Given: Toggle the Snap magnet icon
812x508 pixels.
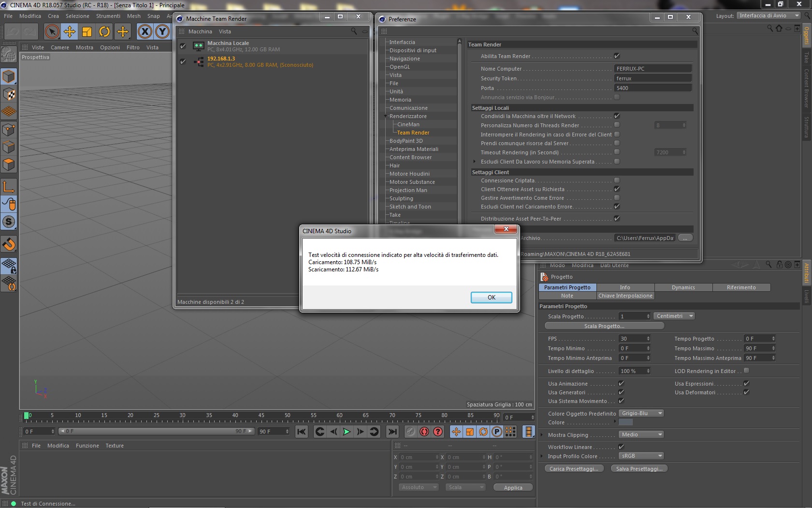Looking at the screenshot, I should [x=9, y=244].
